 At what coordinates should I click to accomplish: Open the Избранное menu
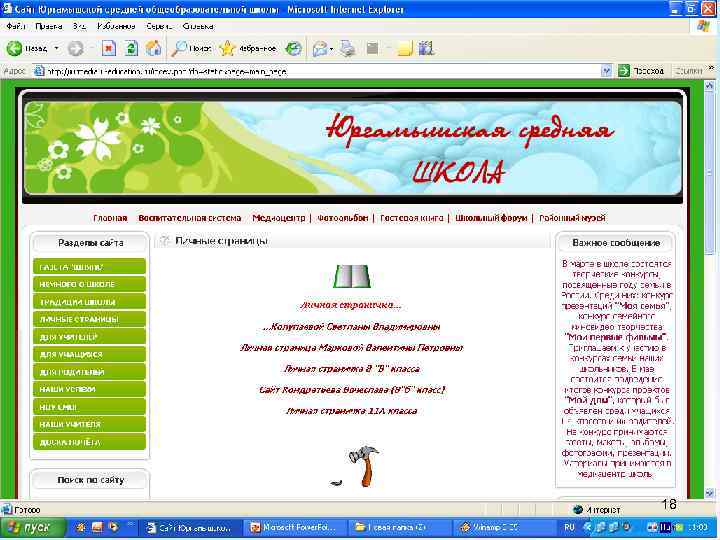point(116,26)
